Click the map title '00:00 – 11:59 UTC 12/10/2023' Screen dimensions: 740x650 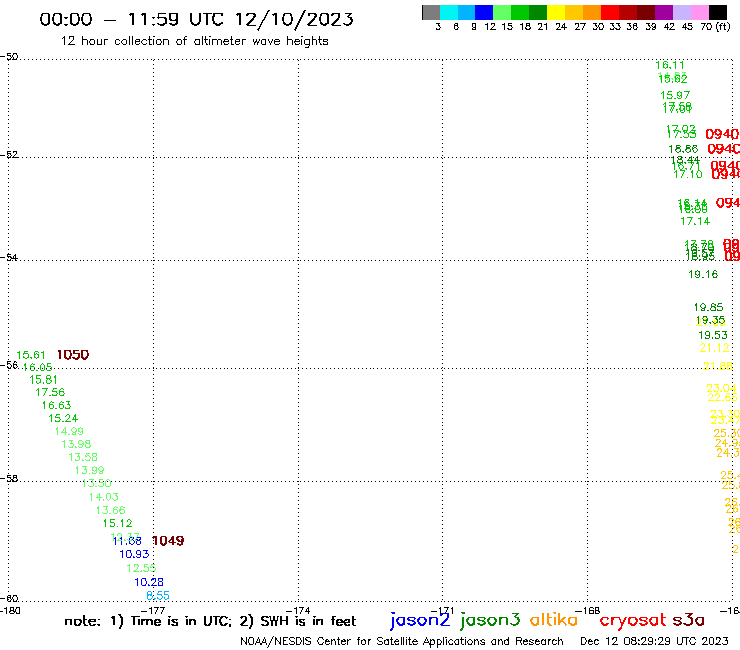coord(196,19)
